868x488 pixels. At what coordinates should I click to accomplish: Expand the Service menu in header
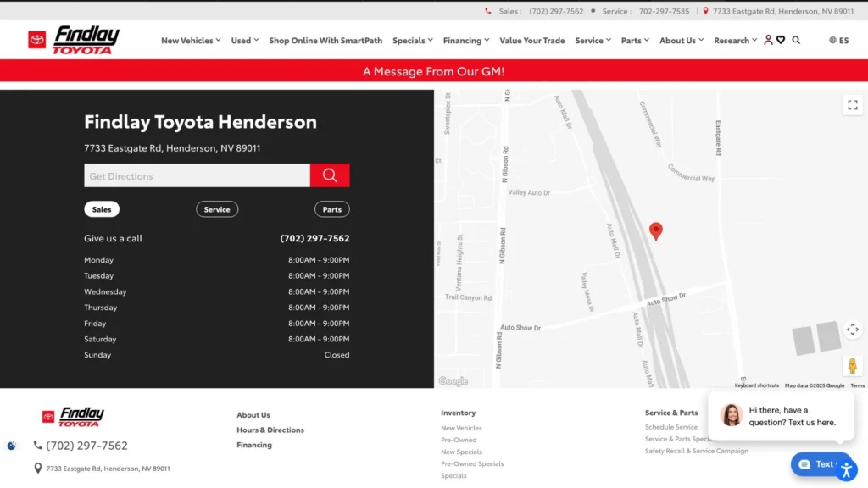[593, 40]
